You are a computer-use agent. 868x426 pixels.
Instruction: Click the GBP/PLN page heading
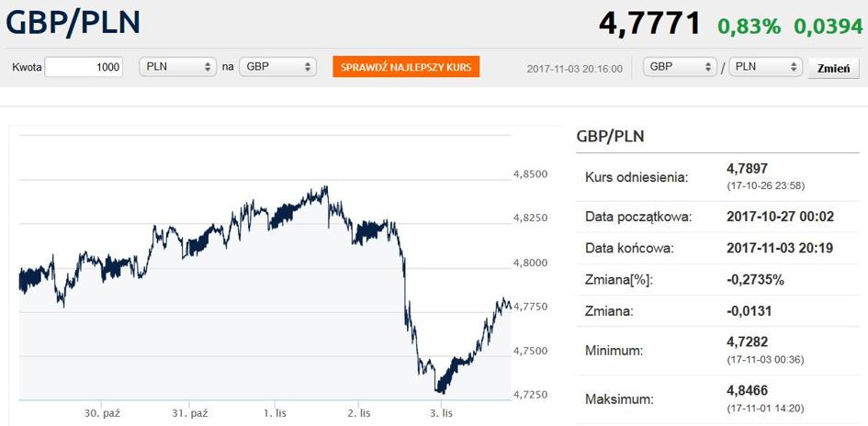pyautogui.click(x=73, y=22)
